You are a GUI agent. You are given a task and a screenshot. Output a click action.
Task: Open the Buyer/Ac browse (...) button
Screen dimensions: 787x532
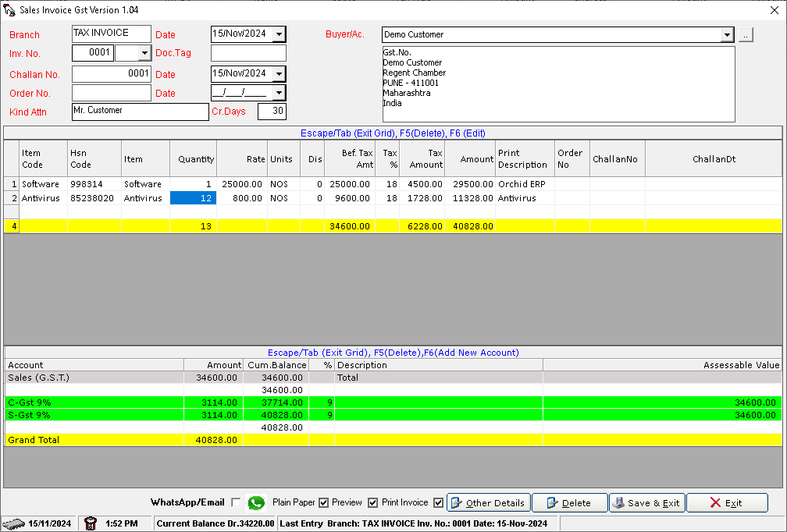pos(745,34)
